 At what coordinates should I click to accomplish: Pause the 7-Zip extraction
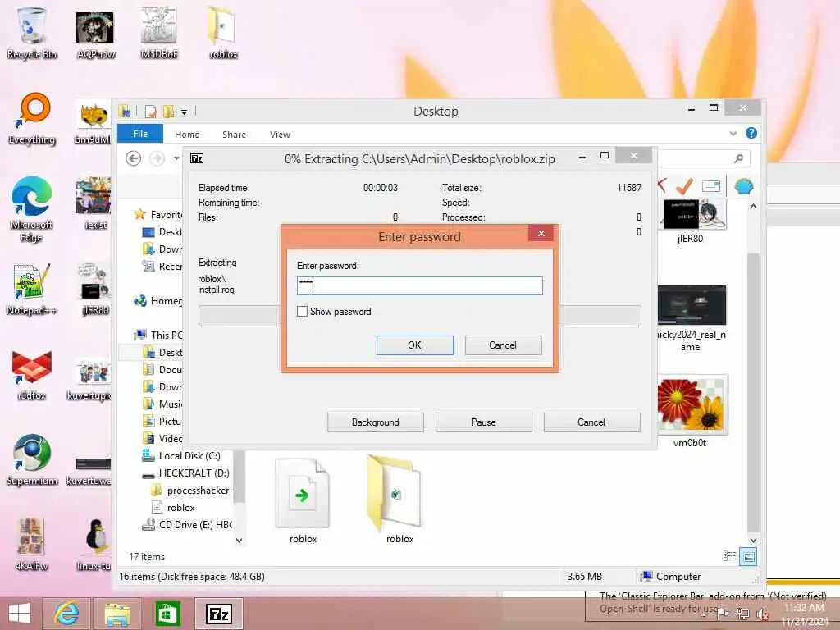483,422
